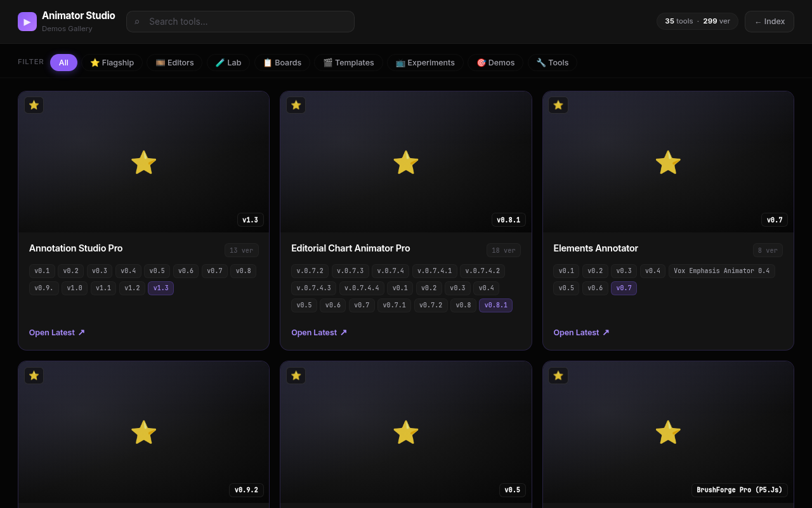Image resolution: width=812 pixels, height=508 pixels.
Task: Click the purple Animator Studio play logo
Action: click(27, 22)
